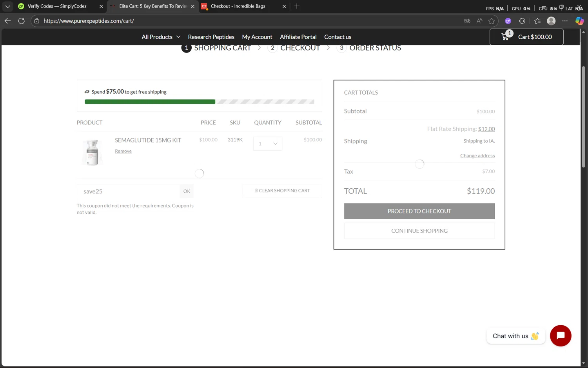Go back to the previous page
This screenshot has width=588, height=368.
click(x=7, y=21)
